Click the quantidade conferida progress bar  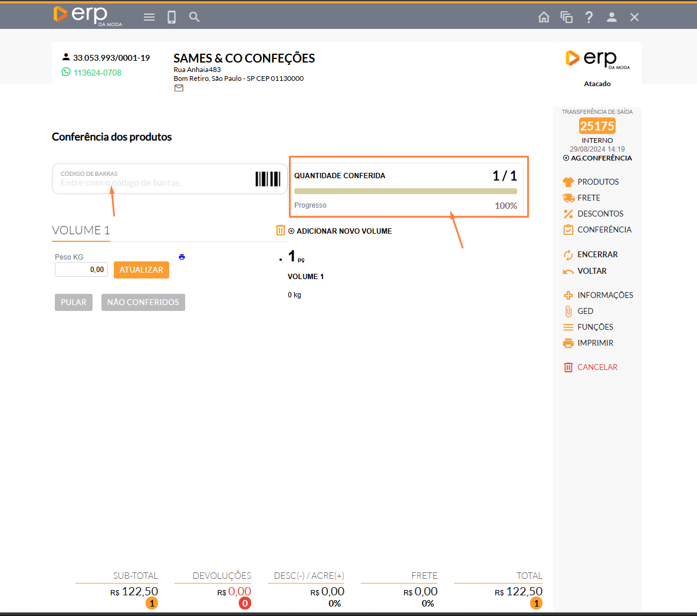(405, 191)
